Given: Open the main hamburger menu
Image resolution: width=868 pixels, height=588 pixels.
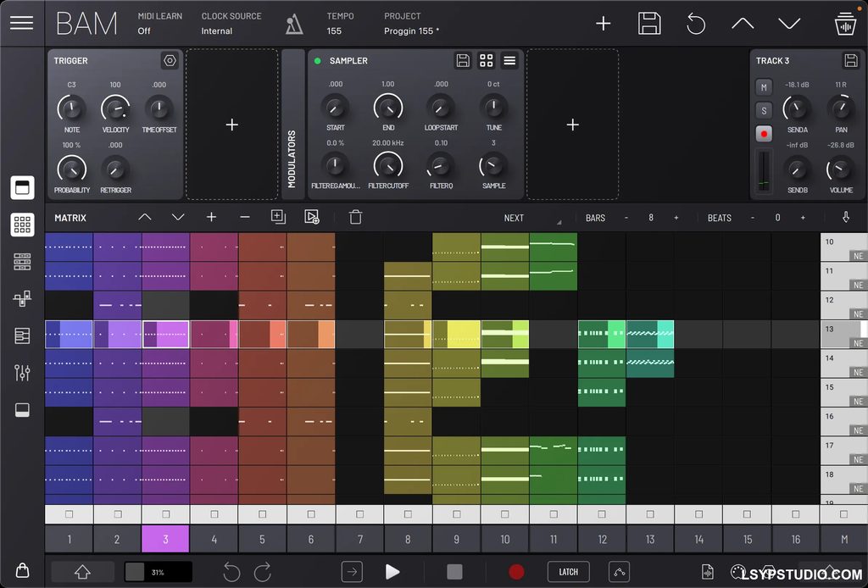Looking at the screenshot, I should pos(21,23).
